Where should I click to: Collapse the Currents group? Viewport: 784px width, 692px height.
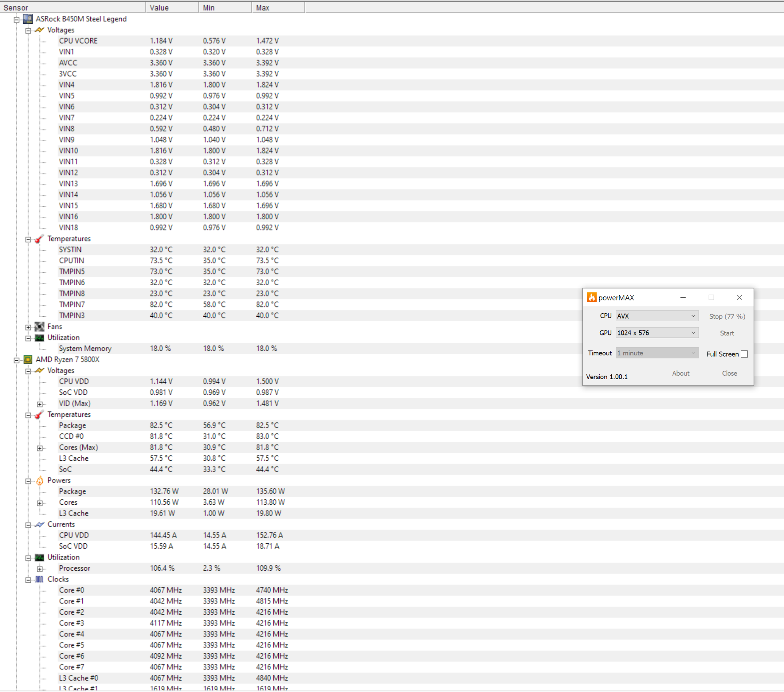pos(28,525)
